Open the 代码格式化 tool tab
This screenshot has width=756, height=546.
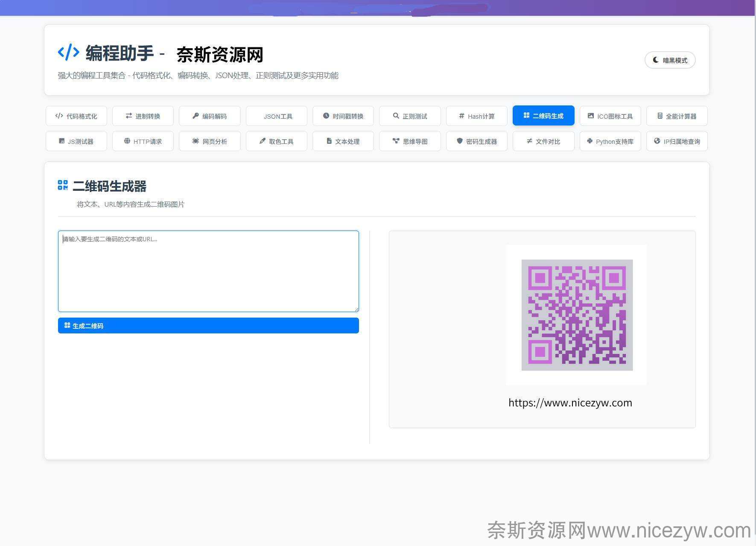pos(76,116)
